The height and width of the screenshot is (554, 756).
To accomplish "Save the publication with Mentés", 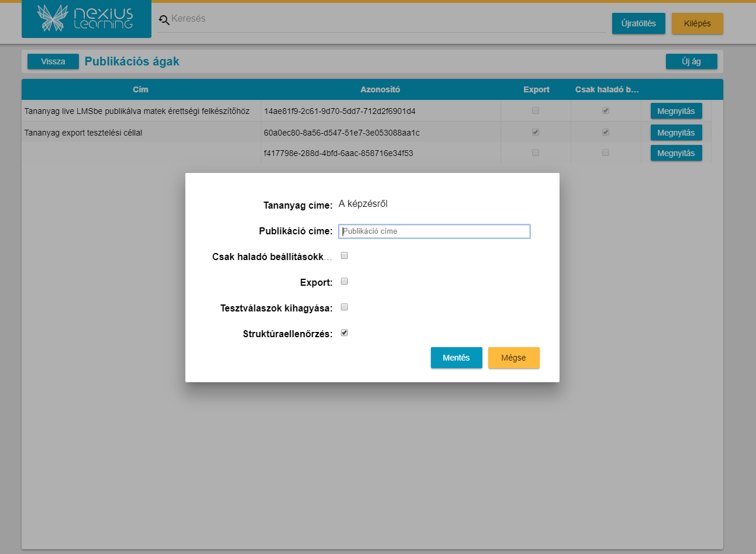I will tap(456, 358).
